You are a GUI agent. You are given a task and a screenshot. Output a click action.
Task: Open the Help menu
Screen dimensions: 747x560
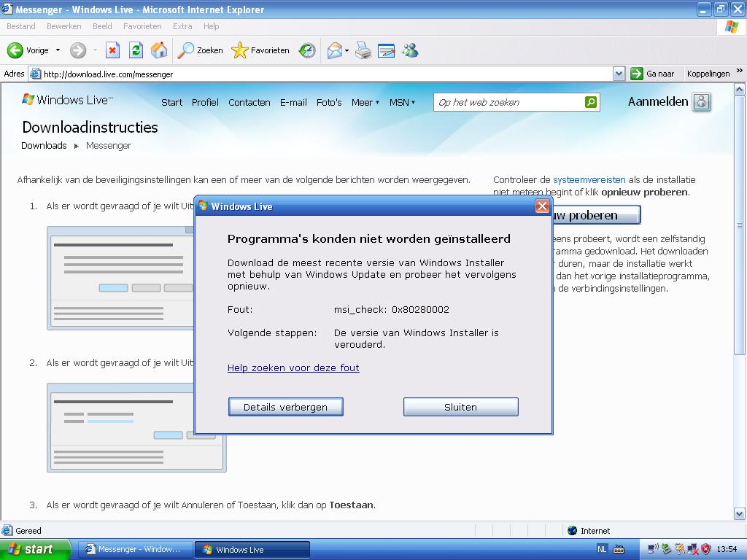pos(211,26)
